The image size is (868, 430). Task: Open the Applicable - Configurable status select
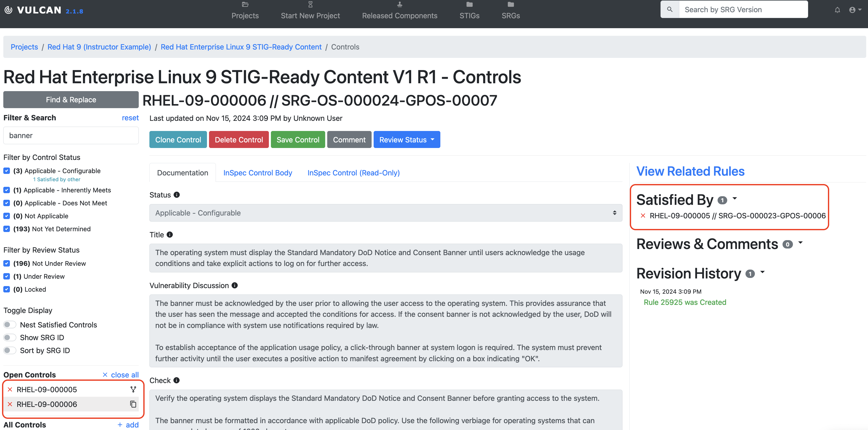(386, 213)
